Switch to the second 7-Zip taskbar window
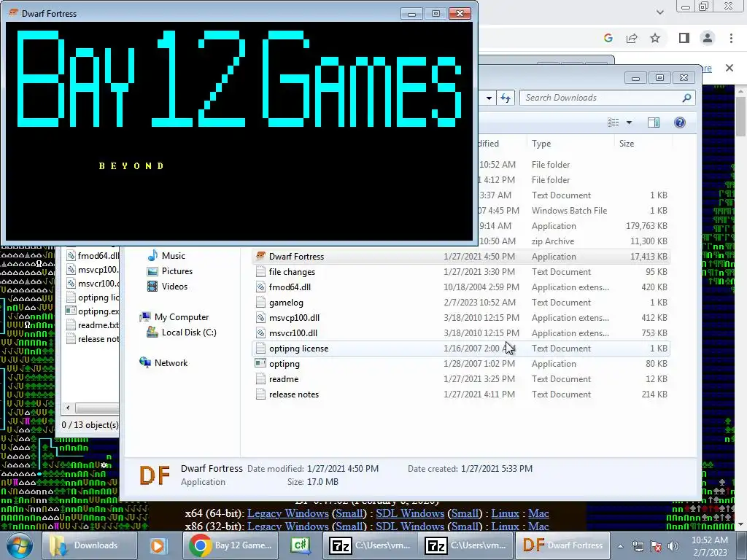The image size is (747, 560). (465, 545)
